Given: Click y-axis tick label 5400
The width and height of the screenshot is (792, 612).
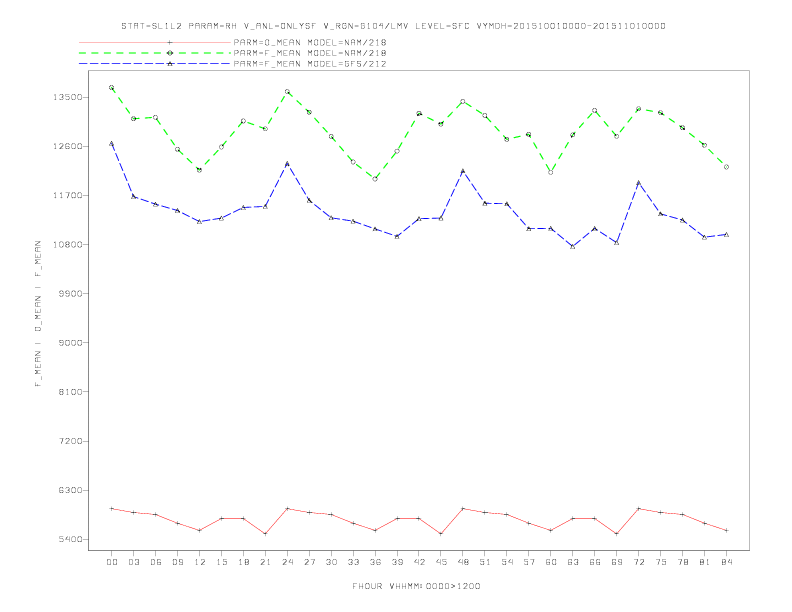Looking at the screenshot, I should pyautogui.click(x=71, y=539).
